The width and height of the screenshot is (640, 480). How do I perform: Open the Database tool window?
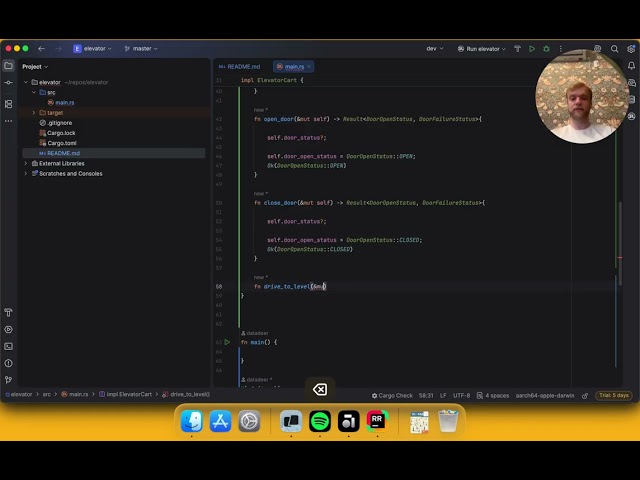631,99
